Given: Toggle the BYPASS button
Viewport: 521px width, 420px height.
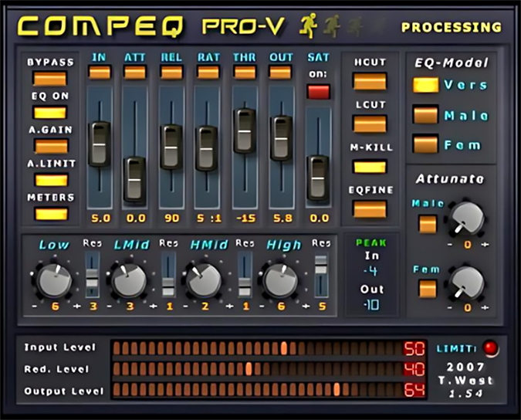Looking at the screenshot, I should [x=50, y=79].
